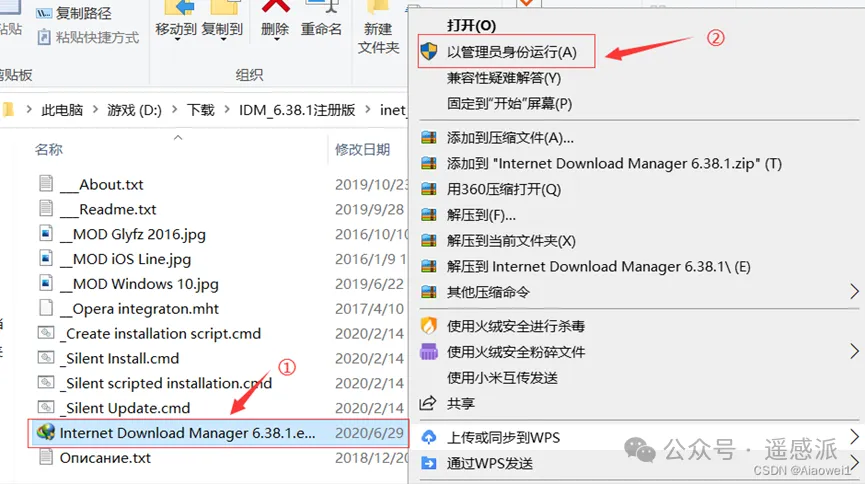
Task: Click the 粘贴快捷方式 ribbon icon
Action: pos(44,37)
